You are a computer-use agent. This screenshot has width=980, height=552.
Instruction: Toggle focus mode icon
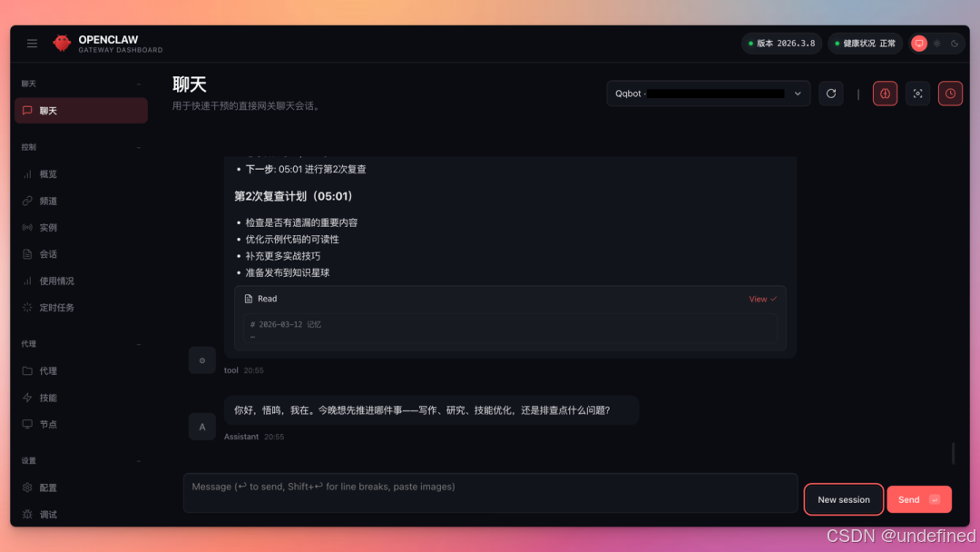pyautogui.click(x=917, y=94)
